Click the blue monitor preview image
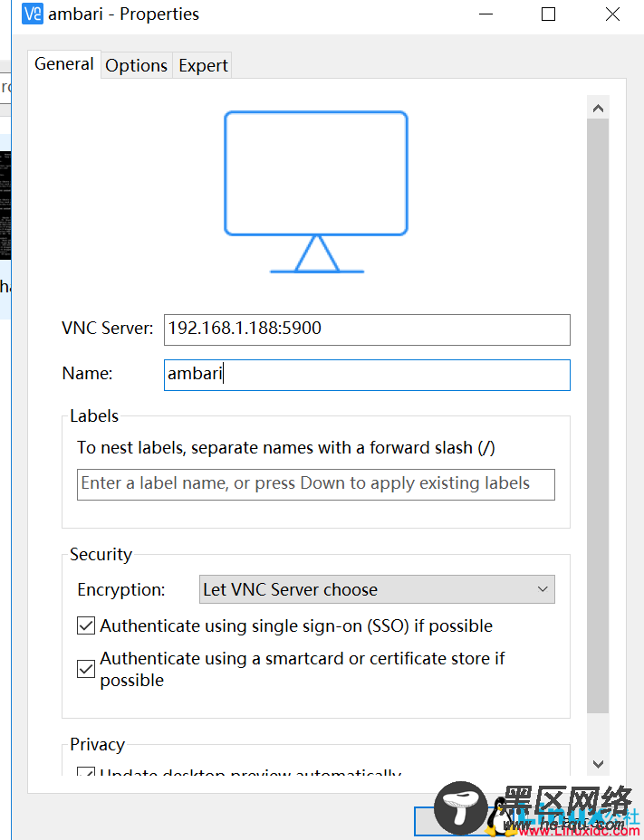644x840 pixels. pos(316,192)
